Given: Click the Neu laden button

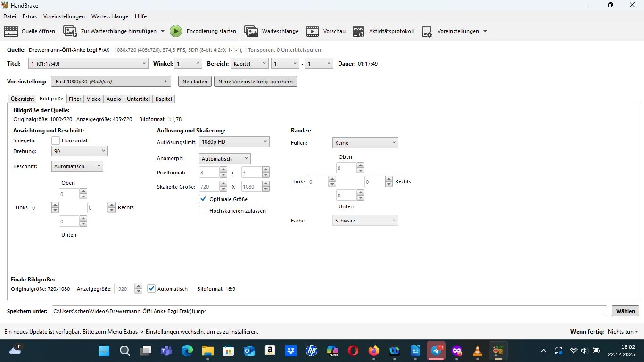Looking at the screenshot, I should pyautogui.click(x=195, y=82).
